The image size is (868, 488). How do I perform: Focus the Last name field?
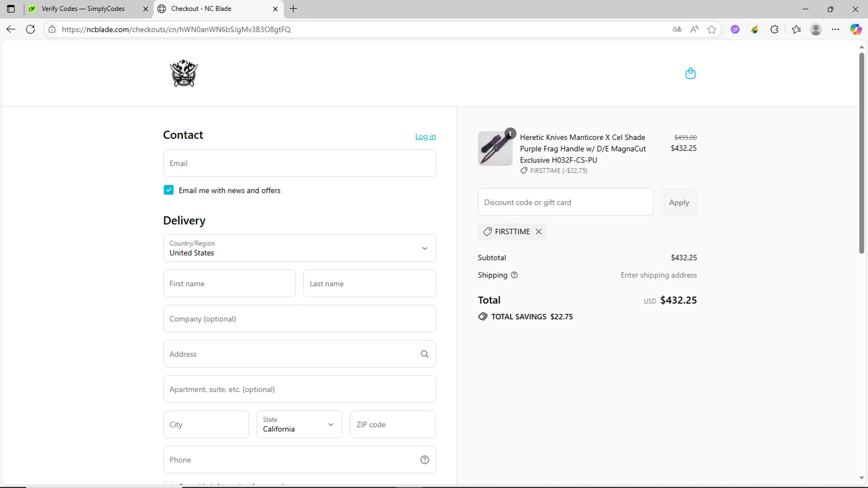pos(369,283)
